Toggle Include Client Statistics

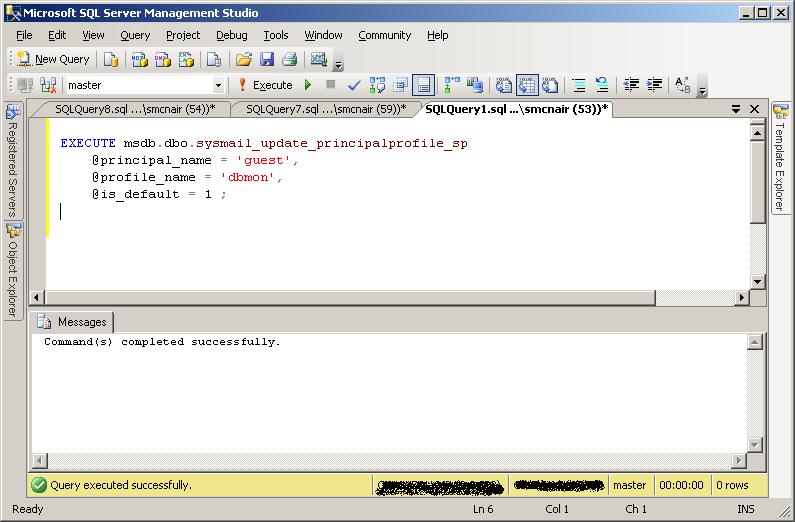(x=475, y=85)
